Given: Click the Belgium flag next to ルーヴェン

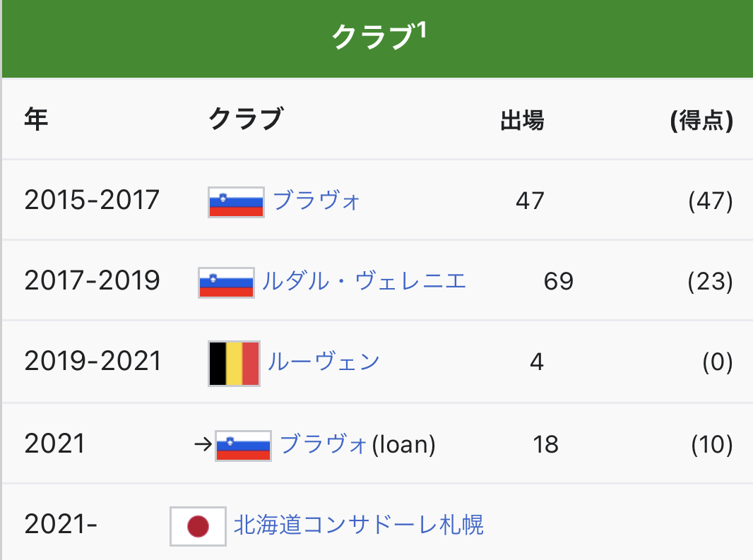Looking at the screenshot, I should coord(234,363).
